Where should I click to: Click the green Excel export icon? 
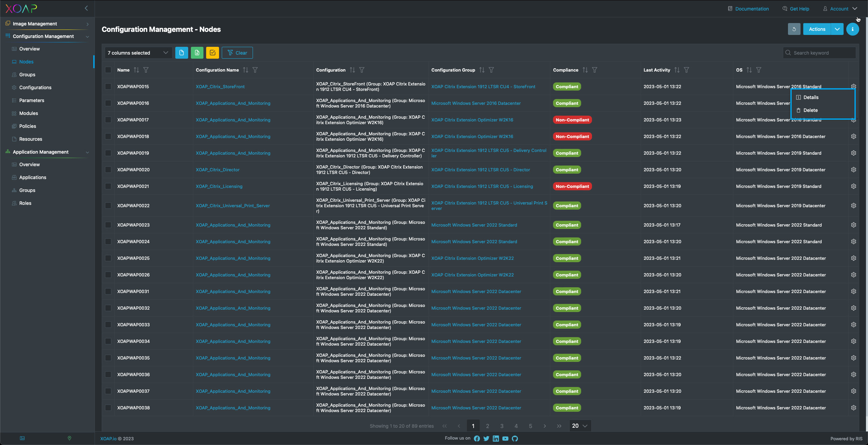coord(197,53)
